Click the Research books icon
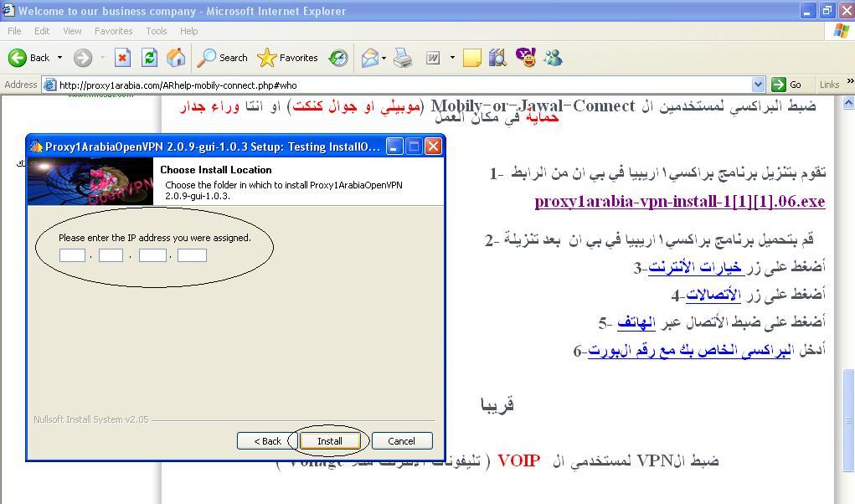This screenshot has height=504, width=855. pyautogui.click(x=497, y=57)
